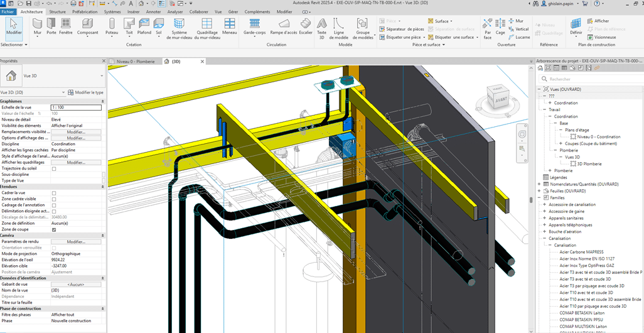Click Modifier le type button
Viewport: 644px width, 333px height.
point(86,92)
